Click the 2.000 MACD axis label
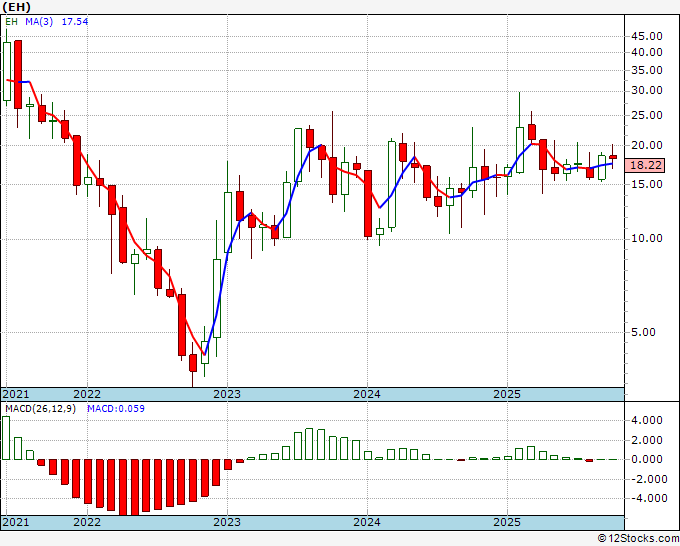Image resolution: width=680 pixels, height=546 pixels. coord(647,440)
